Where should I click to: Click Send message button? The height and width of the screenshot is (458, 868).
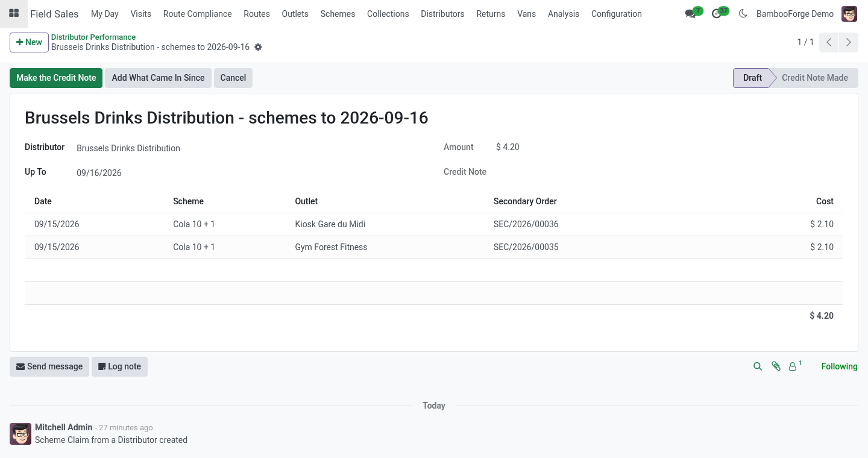pyautogui.click(x=49, y=366)
